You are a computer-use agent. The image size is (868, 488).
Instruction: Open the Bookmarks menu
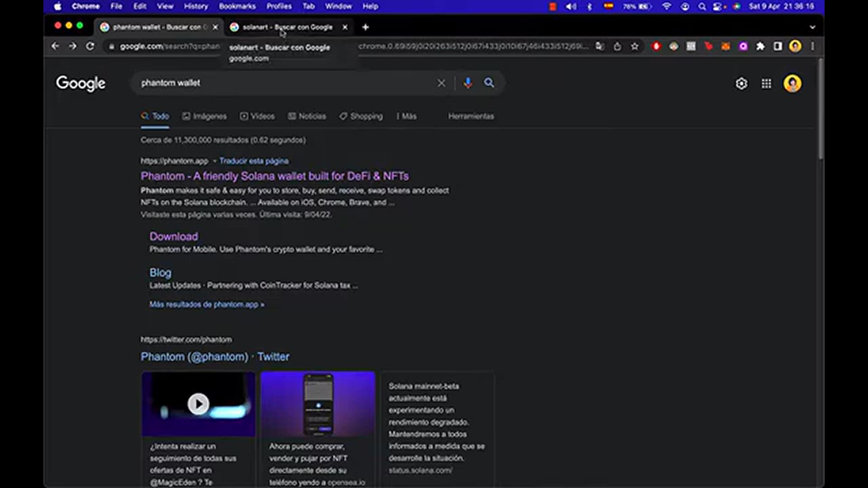(237, 6)
